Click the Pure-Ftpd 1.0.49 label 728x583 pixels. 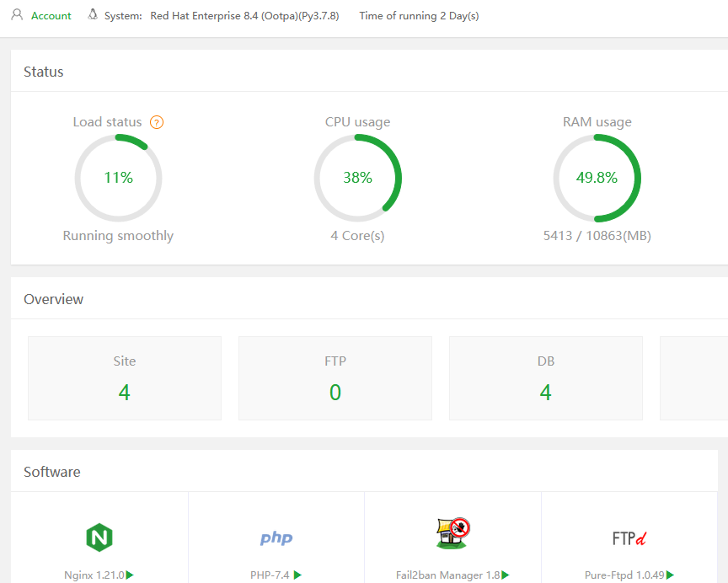tap(624, 575)
